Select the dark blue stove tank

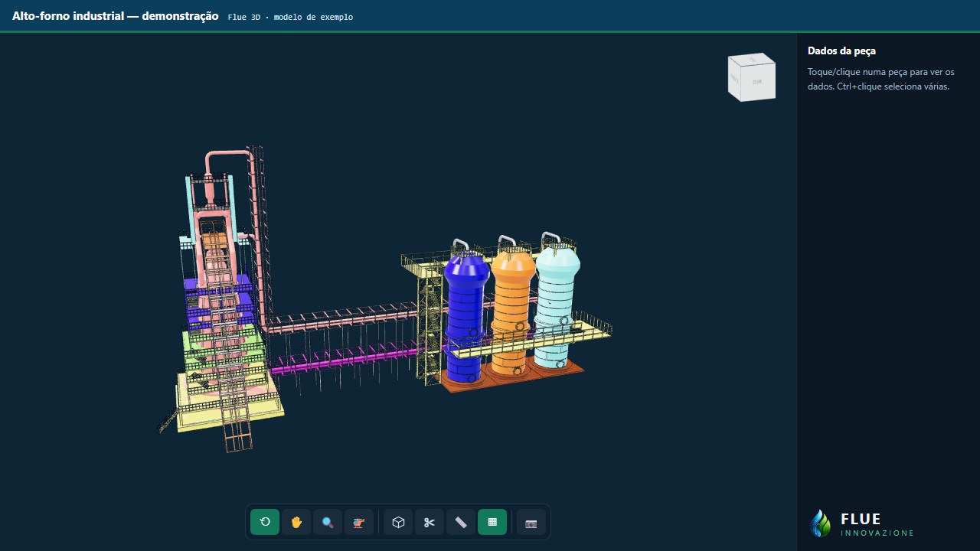[x=465, y=318]
